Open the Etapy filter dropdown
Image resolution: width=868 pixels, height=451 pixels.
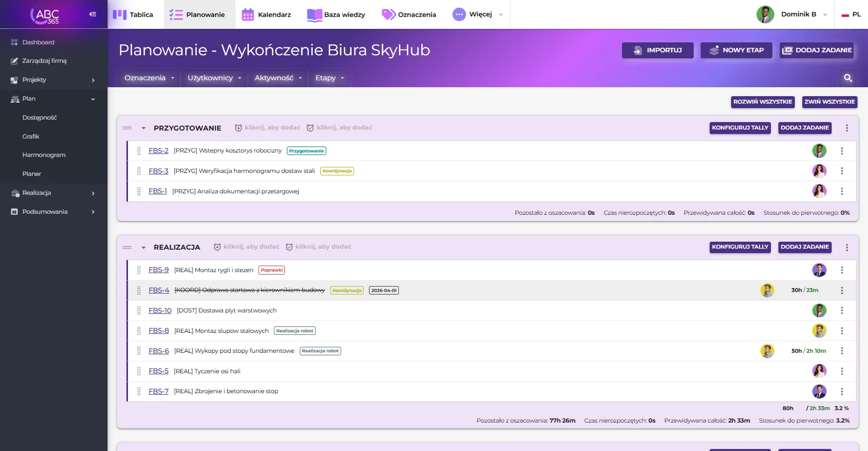[330, 78]
